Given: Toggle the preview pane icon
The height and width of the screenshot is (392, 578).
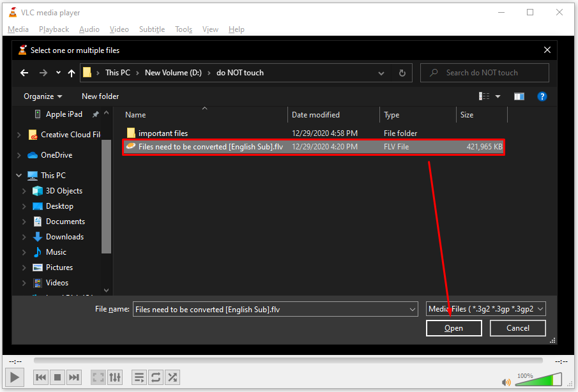Looking at the screenshot, I should pos(519,96).
